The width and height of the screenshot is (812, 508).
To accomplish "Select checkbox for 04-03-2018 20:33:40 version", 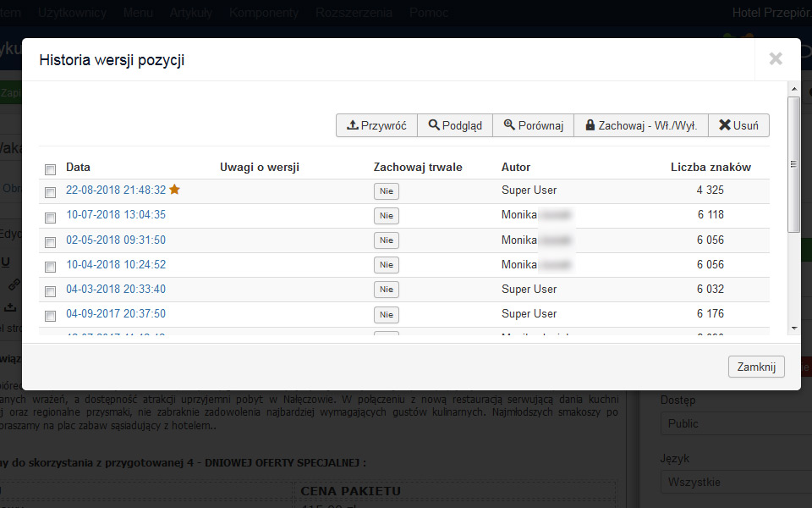I will tap(50, 291).
